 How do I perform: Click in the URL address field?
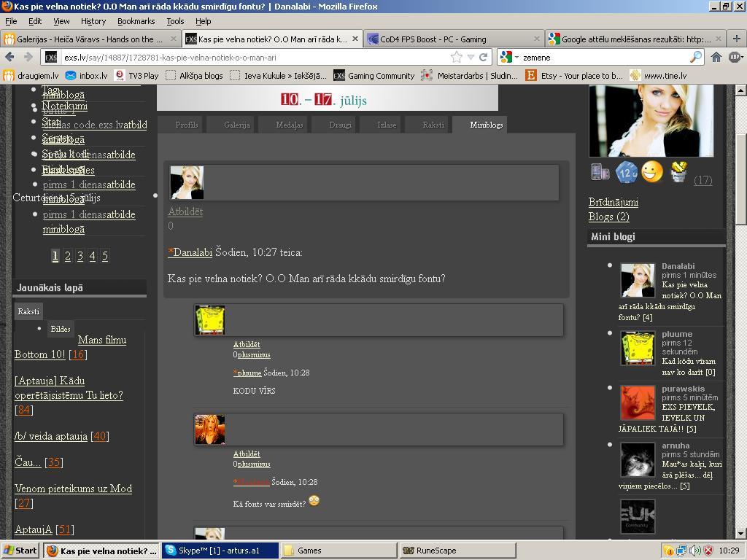tap(255, 57)
